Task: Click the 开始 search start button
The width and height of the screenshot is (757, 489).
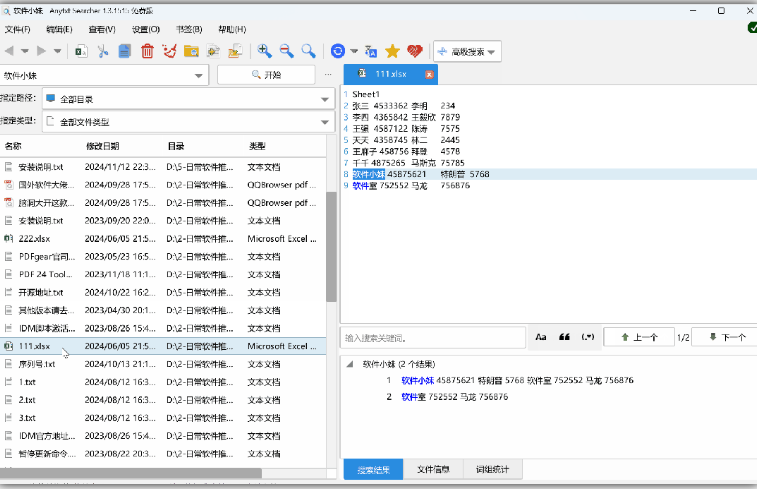Action: 266,75
